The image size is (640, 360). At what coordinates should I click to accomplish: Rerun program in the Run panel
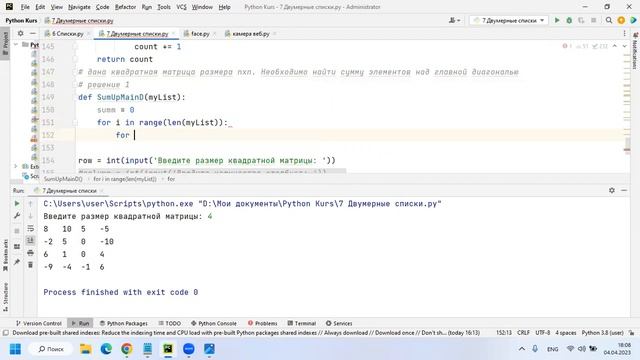tap(17, 203)
